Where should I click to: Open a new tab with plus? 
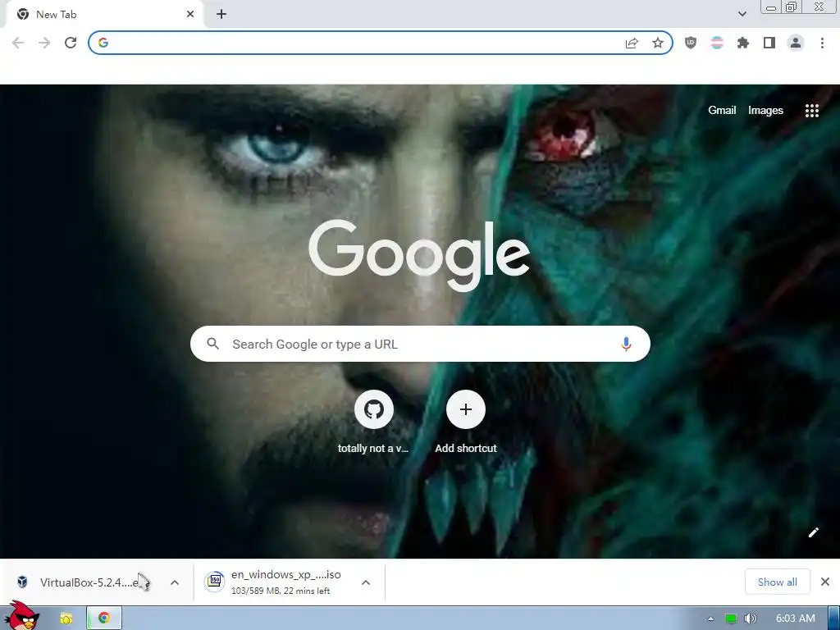coord(221,15)
